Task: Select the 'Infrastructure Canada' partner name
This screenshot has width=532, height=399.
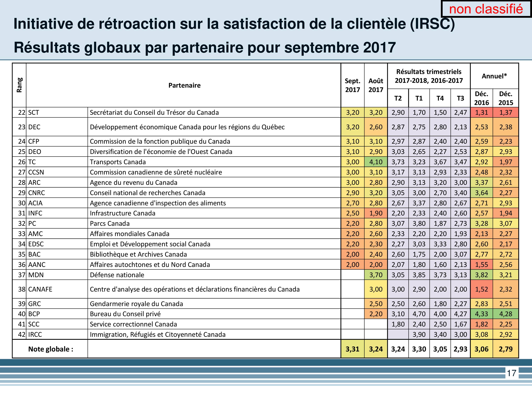Action: click(123, 213)
